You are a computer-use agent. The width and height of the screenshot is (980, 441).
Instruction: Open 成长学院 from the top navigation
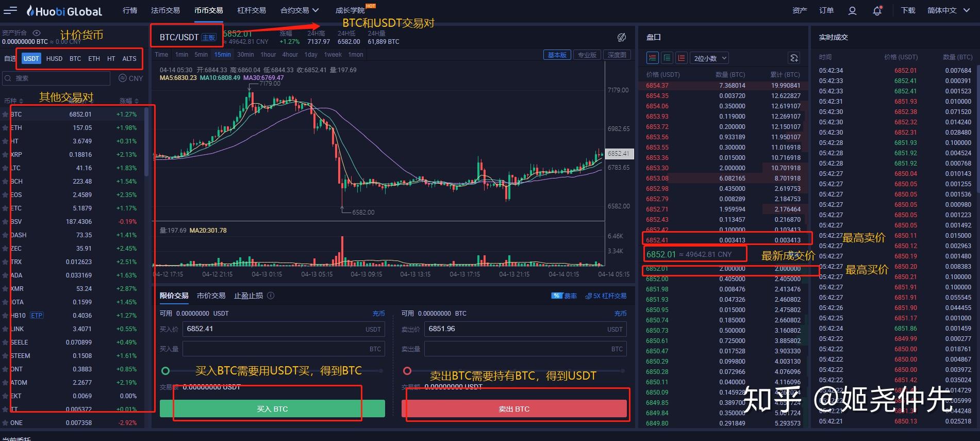pyautogui.click(x=350, y=10)
